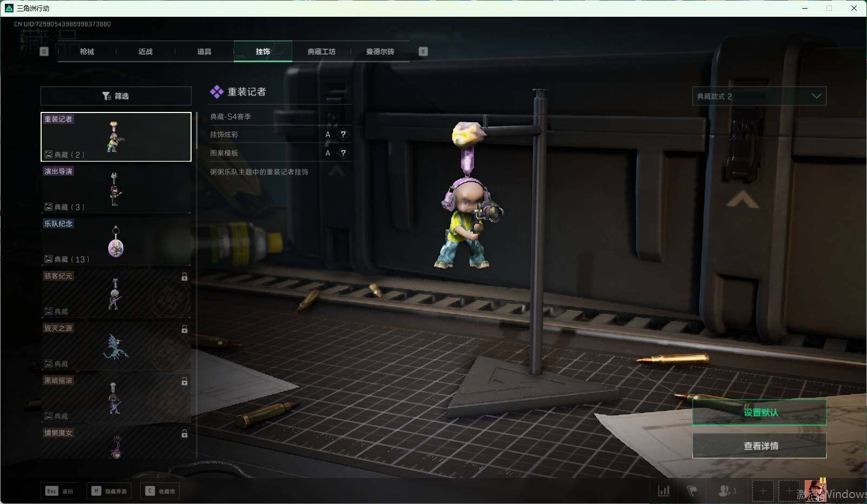Click the E next-tab key icon
The width and height of the screenshot is (867, 504).
423,51
